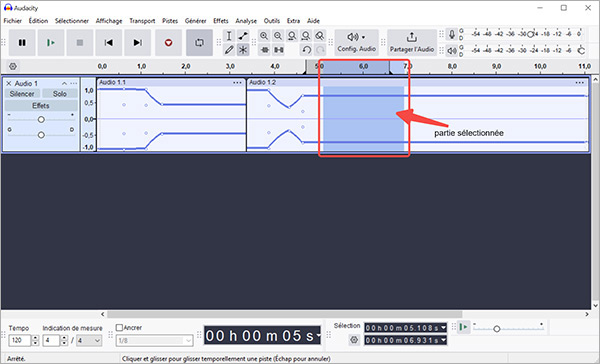This screenshot has width=600, height=364.
Task: Click the Undo arrow icon
Action: point(306,50)
